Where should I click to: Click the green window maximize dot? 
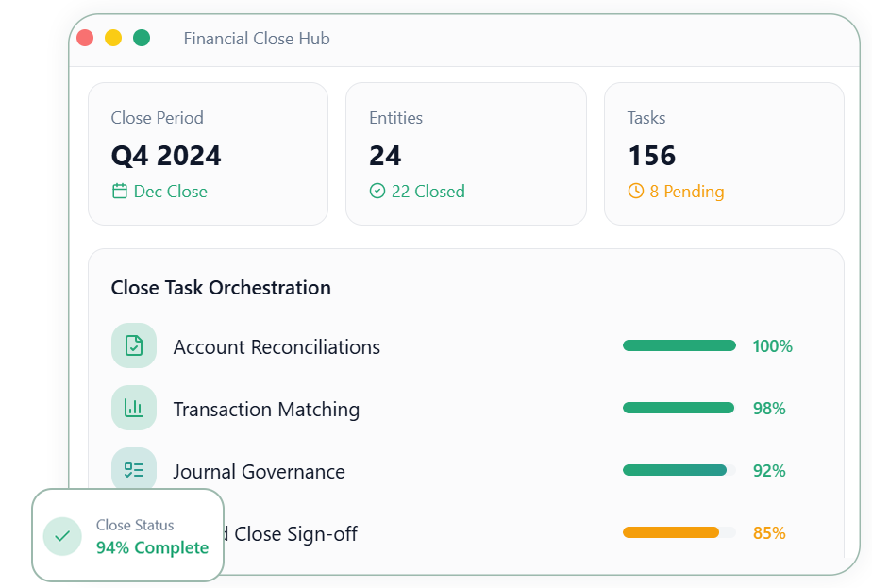142,38
